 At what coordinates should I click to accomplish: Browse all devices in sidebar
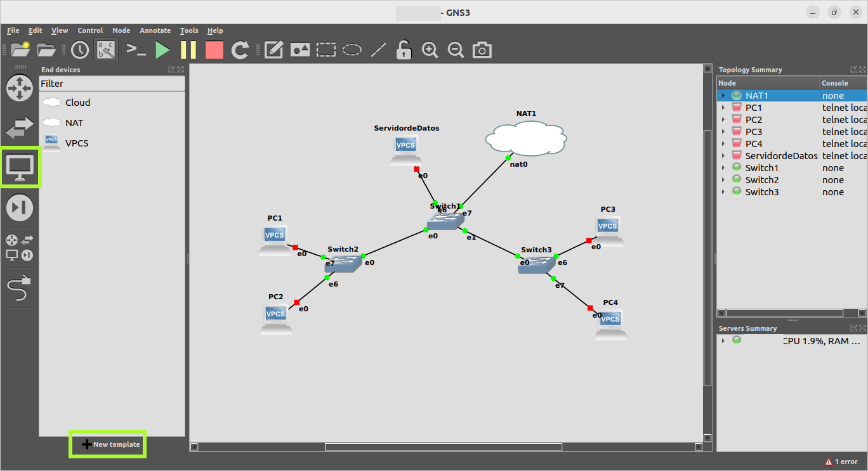coord(20,248)
